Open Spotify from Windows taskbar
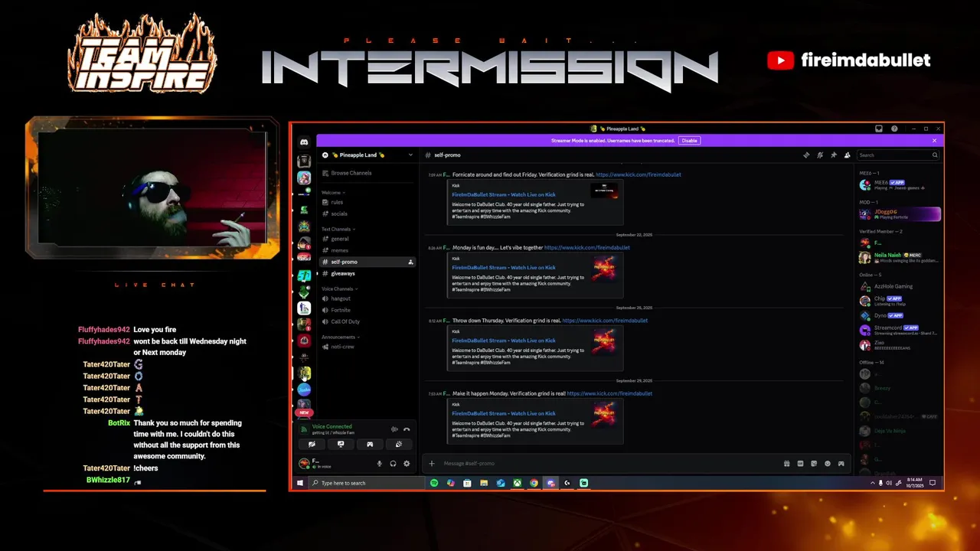Viewport: 980px width, 551px height. tap(434, 483)
